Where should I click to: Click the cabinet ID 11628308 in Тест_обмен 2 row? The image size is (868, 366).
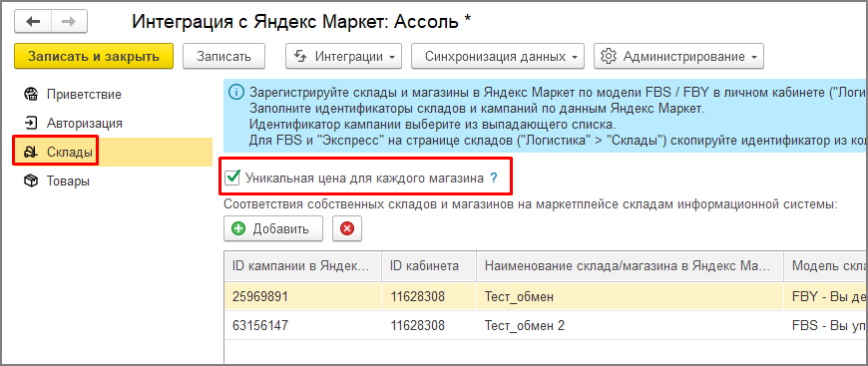click(x=428, y=325)
